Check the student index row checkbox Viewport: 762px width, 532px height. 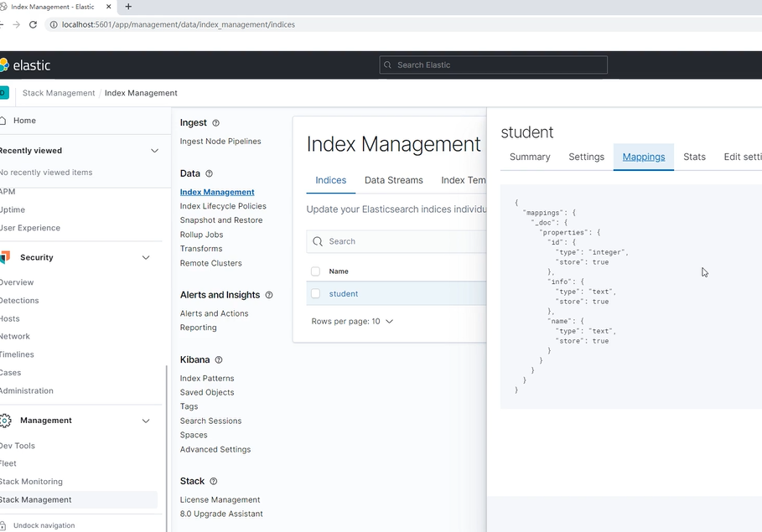(x=315, y=293)
